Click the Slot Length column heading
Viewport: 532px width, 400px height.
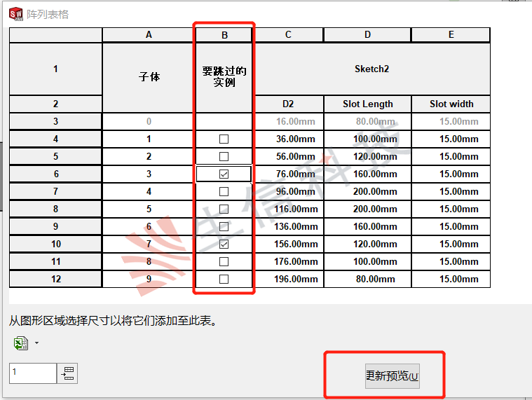(367, 104)
